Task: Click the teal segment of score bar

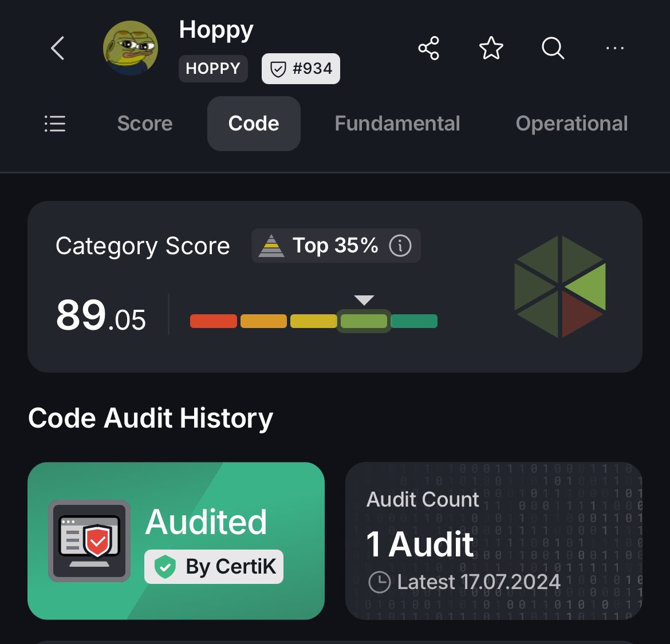Action: [414, 321]
